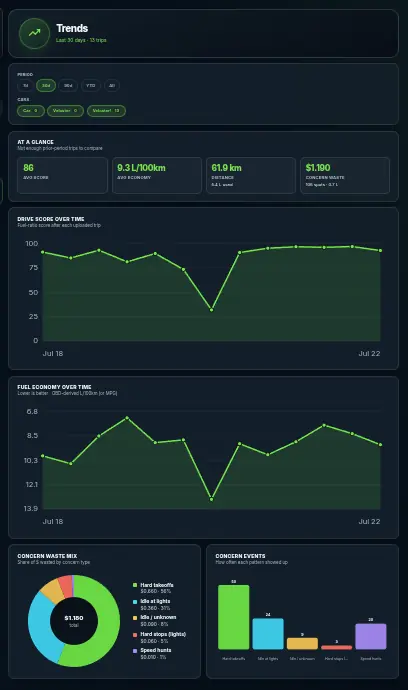Click the green Hard takeoffs legend swatch
Image resolution: width=408 pixels, height=690 pixels.
[135, 585]
